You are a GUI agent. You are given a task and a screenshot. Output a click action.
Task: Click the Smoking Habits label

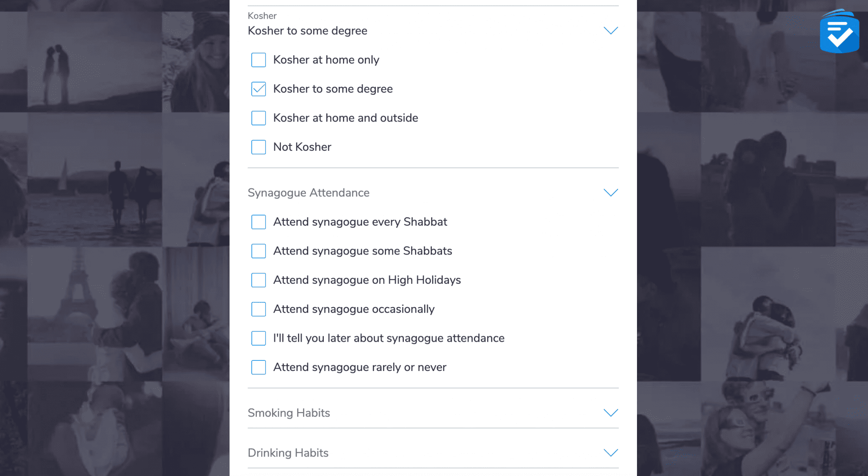pyautogui.click(x=289, y=413)
